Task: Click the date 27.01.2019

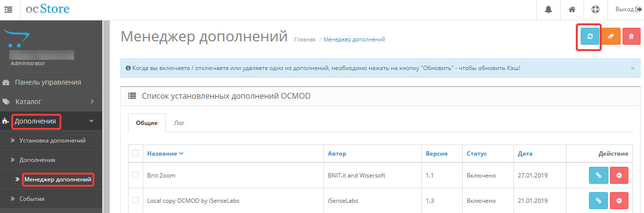Action: pyautogui.click(x=532, y=175)
